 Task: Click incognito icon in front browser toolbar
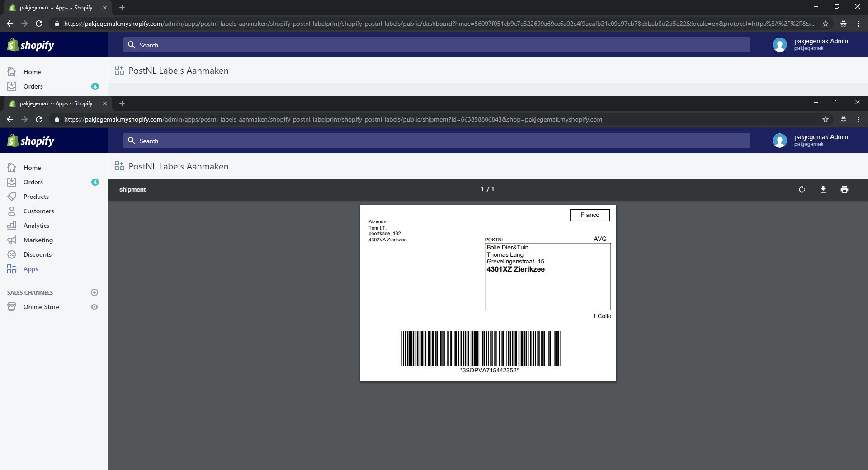click(x=844, y=119)
